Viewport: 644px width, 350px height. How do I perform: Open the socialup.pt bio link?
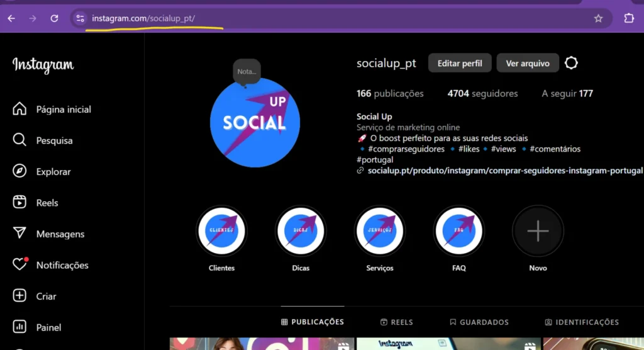pyautogui.click(x=505, y=170)
